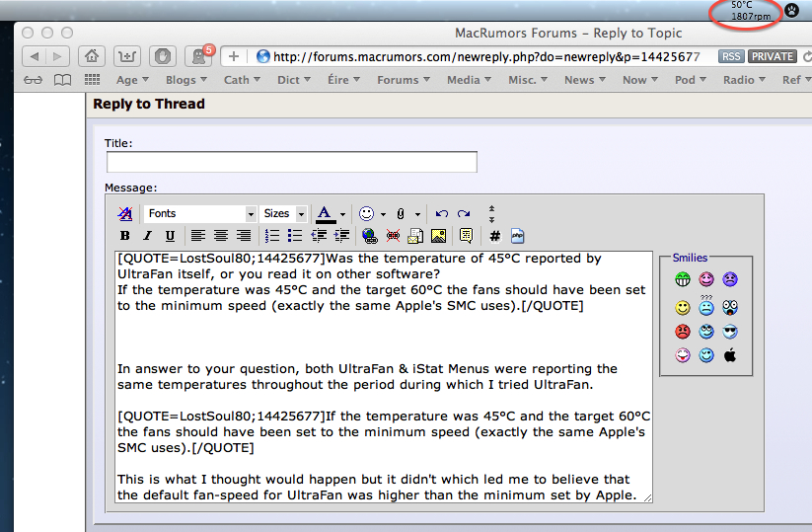Open the News bookmarks folder
This screenshot has height=532, width=812.
pos(585,80)
